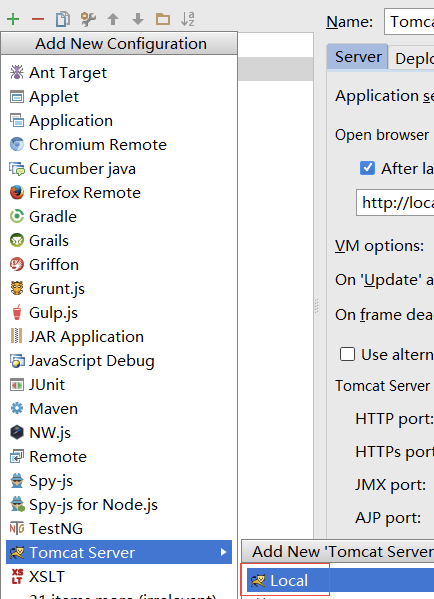Screen dimensions: 434x599
Task: Select the Grails icon
Action: [17, 241]
